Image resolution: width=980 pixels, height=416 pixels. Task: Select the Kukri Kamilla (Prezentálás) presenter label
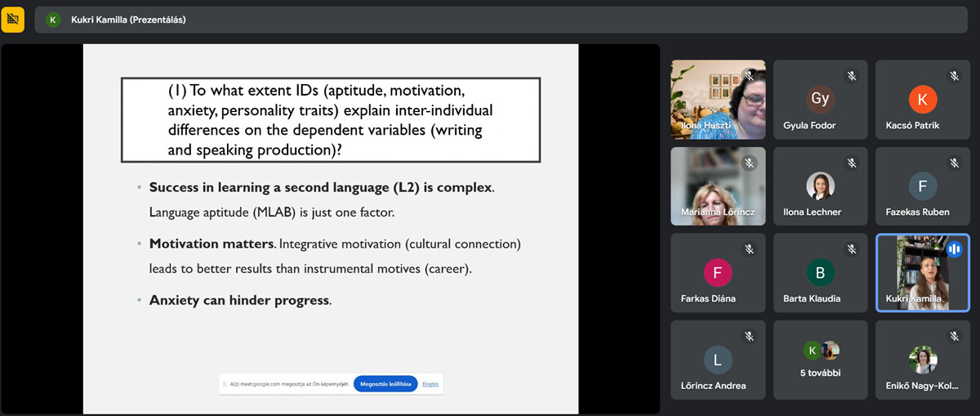[128, 20]
